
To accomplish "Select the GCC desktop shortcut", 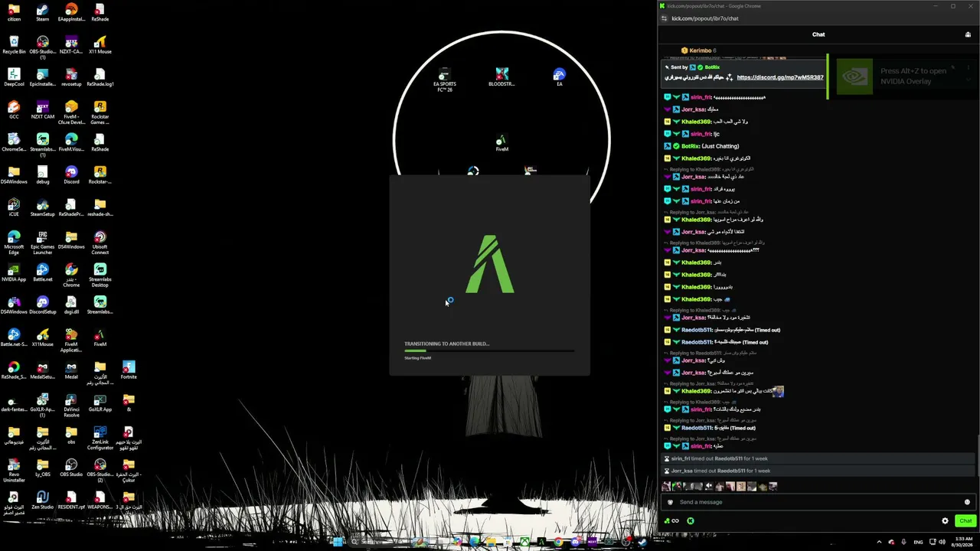I will pyautogui.click(x=14, y=110).
